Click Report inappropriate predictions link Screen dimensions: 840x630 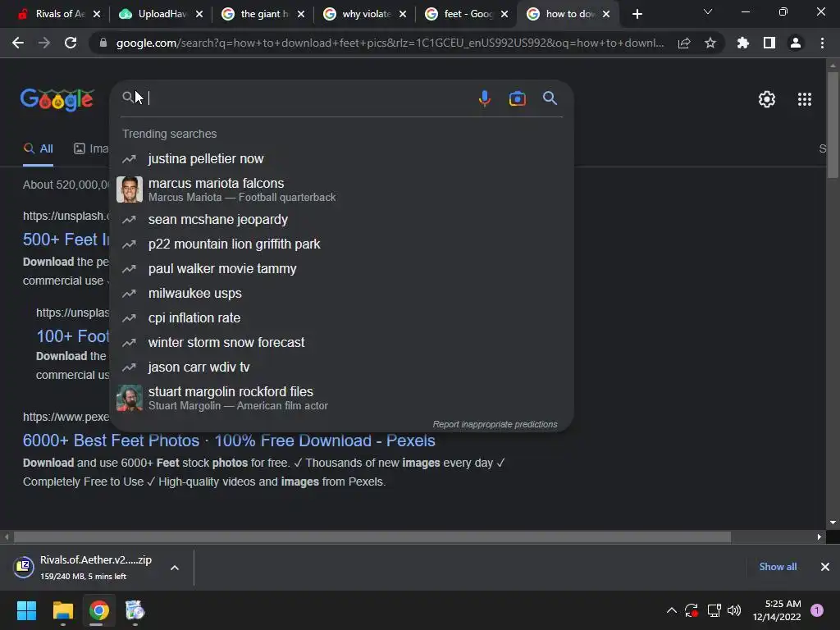click(495, 424)
